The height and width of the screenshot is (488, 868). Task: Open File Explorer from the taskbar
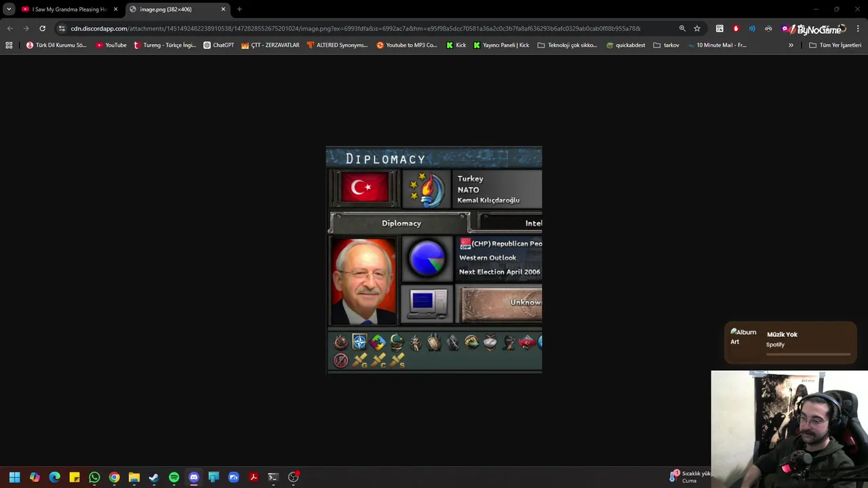[134, 477]
